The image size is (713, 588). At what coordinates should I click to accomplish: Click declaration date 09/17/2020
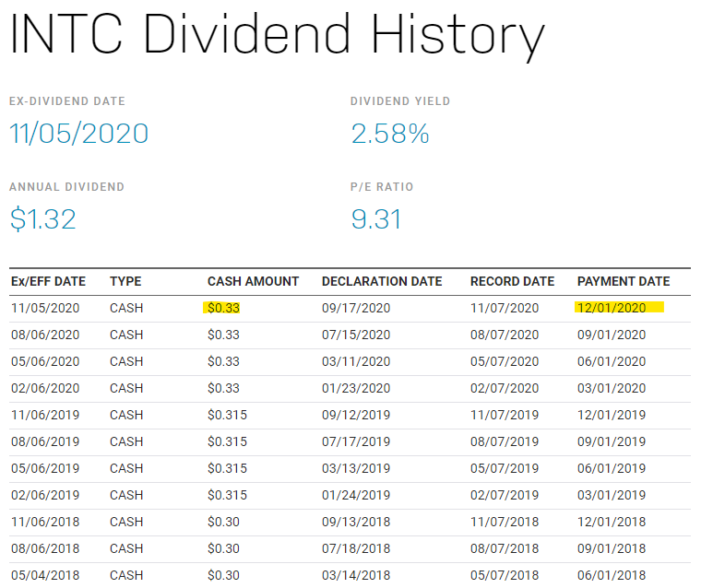click(x=356, y=308)
